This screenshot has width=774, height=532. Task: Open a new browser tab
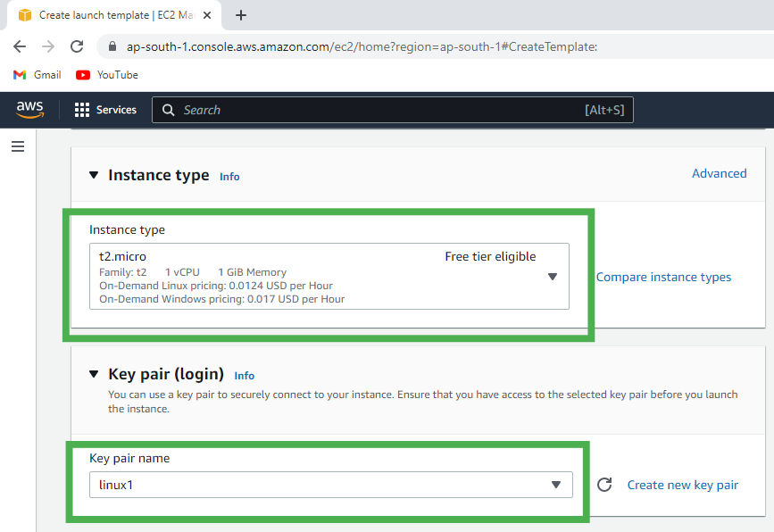pyautogui.click(x=241, y=15)
